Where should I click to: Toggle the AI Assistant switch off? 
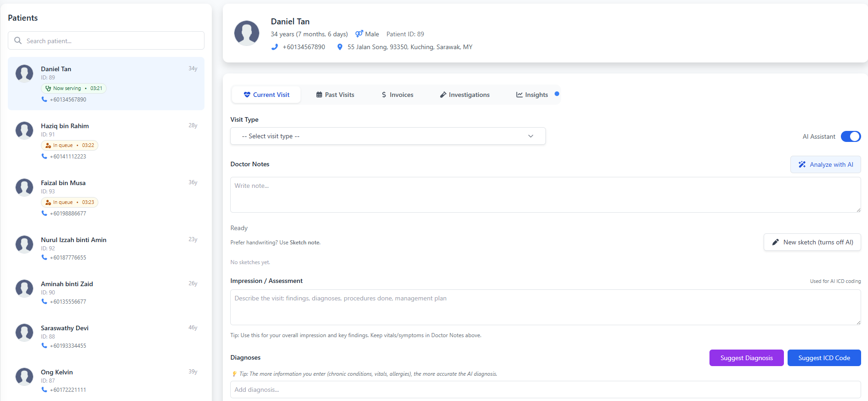click(x=850, y=136)
